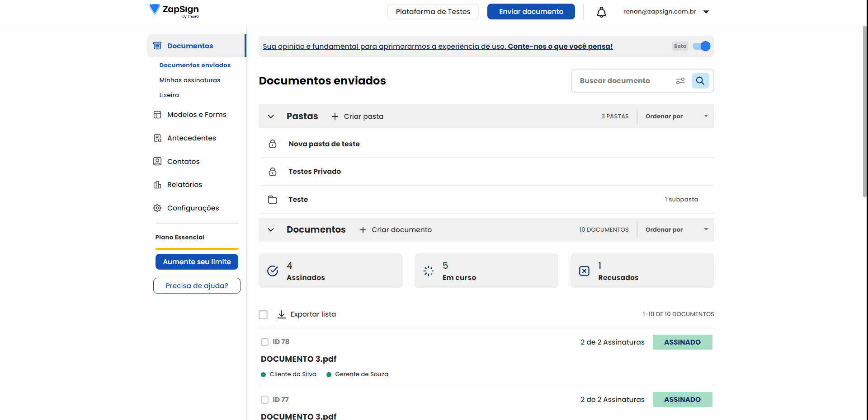Collapse the Pastas section chevron
Viewport: 868px width, 420px height.
(271, 117)
